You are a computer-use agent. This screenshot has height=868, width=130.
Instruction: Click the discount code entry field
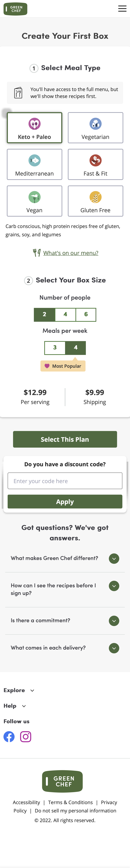65,481
